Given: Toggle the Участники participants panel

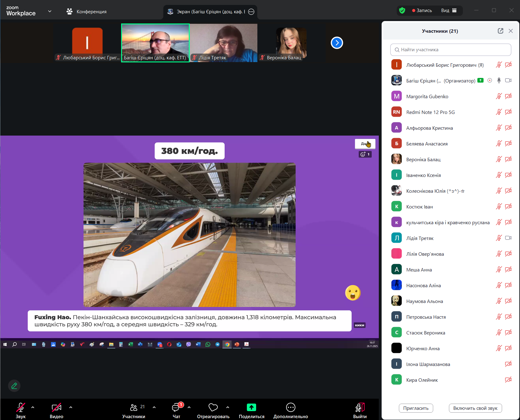Looking at the screenshot, I should click(x=134, y=408).
